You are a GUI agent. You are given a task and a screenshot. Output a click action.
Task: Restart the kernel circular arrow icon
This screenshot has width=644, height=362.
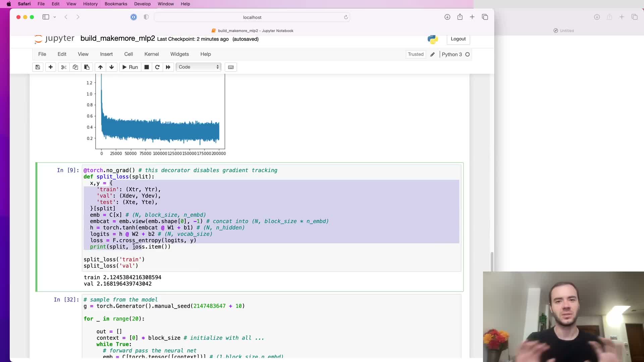click(157, 67)
